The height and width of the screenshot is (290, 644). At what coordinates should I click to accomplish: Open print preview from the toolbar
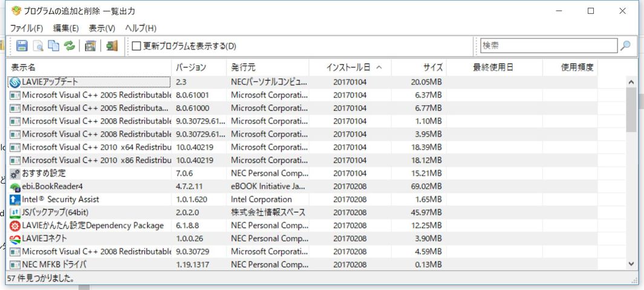pos(37,45)
